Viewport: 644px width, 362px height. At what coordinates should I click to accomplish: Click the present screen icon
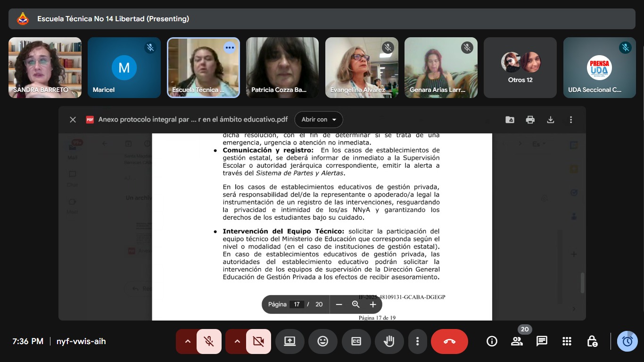tap(289, 341)
